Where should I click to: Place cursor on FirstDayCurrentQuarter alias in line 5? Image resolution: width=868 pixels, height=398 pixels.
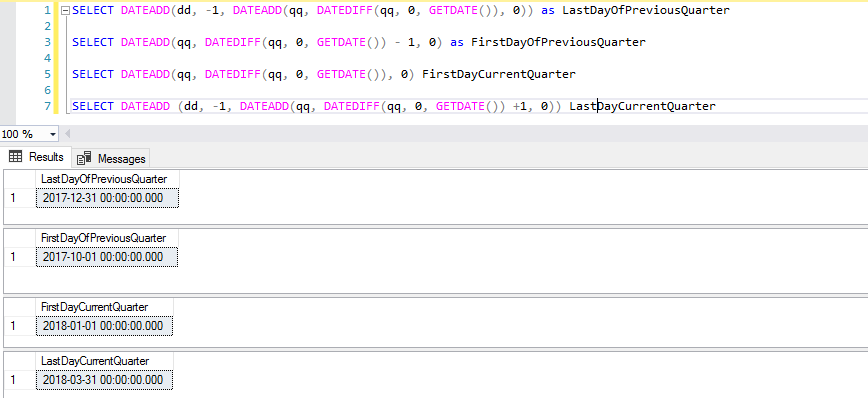pyautogui.click(x=499, y=74)
